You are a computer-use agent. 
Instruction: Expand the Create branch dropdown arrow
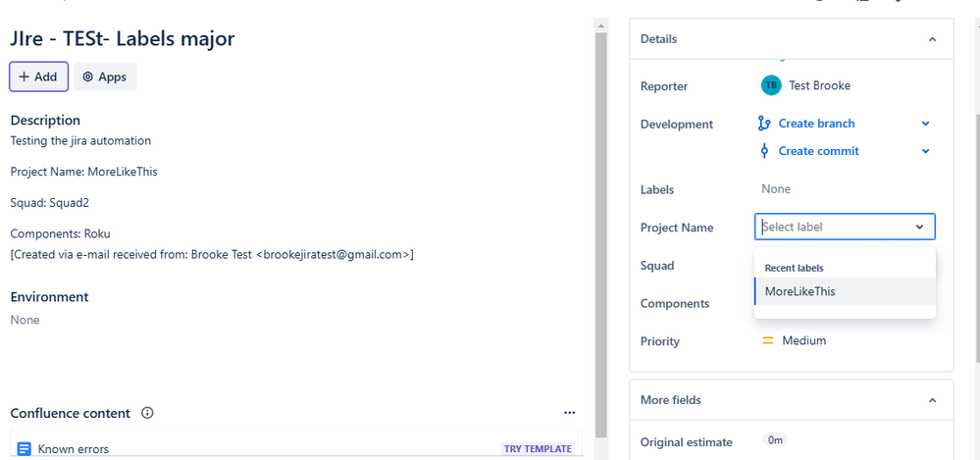point(926,124)
